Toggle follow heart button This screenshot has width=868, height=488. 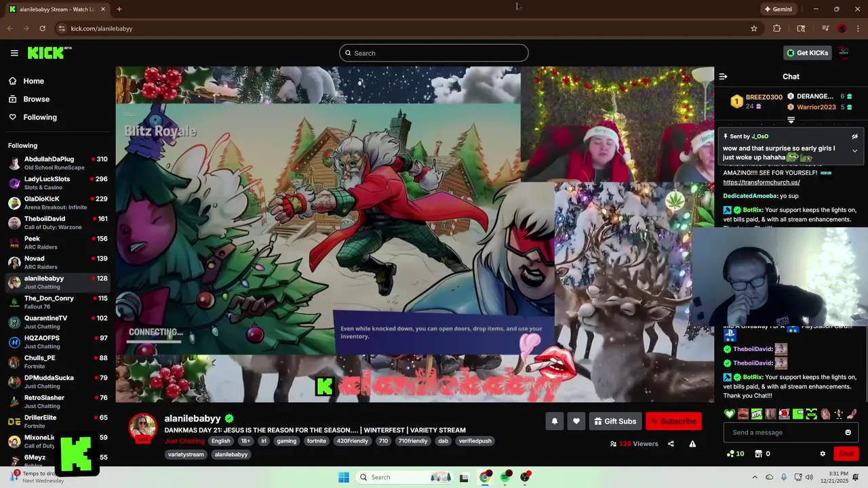click(x=576, y=421)
